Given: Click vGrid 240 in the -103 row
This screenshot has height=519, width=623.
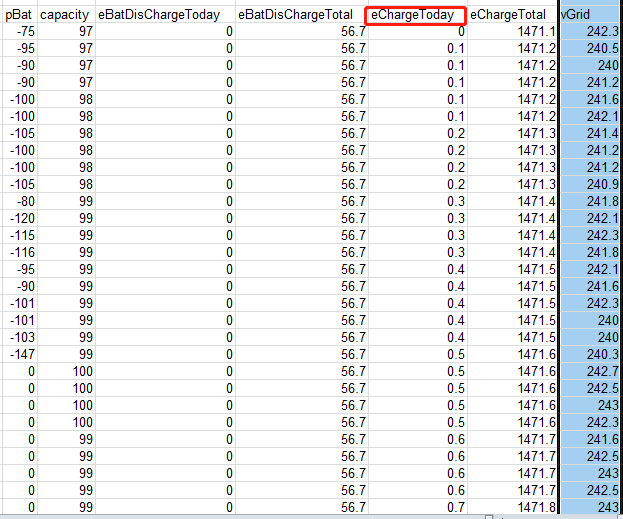Looking at the screenshot, I should coord(590,337).
